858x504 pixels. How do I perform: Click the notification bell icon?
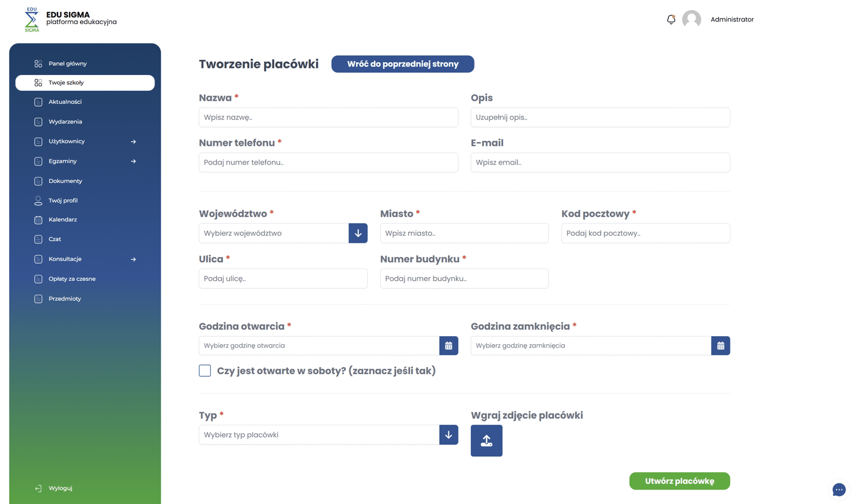[x=671, y=19]
